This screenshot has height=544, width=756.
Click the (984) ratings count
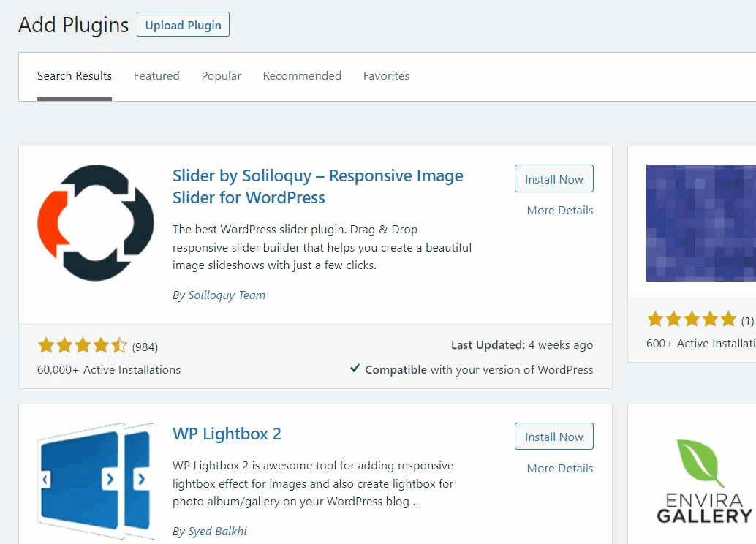tap(145, 347)
